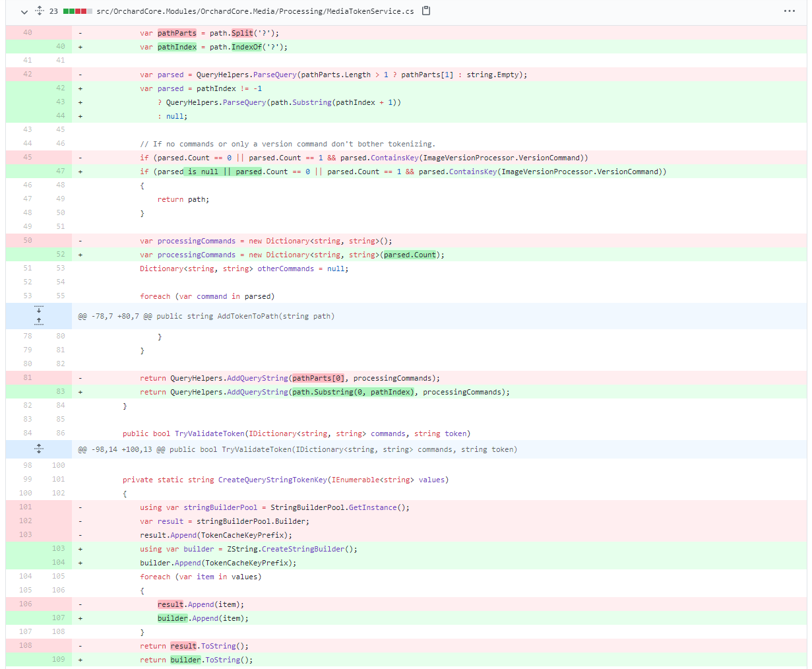Click removed line number 102
The height and width of the screenshot is (669, 812).
(x=25, y=521)
